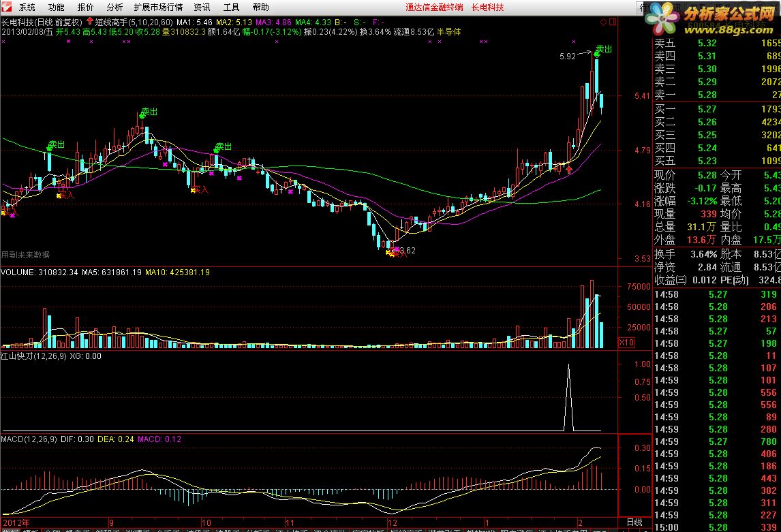Click the 买入 marker below the October dip
The image size is (781, 532).
click(200, 189)
